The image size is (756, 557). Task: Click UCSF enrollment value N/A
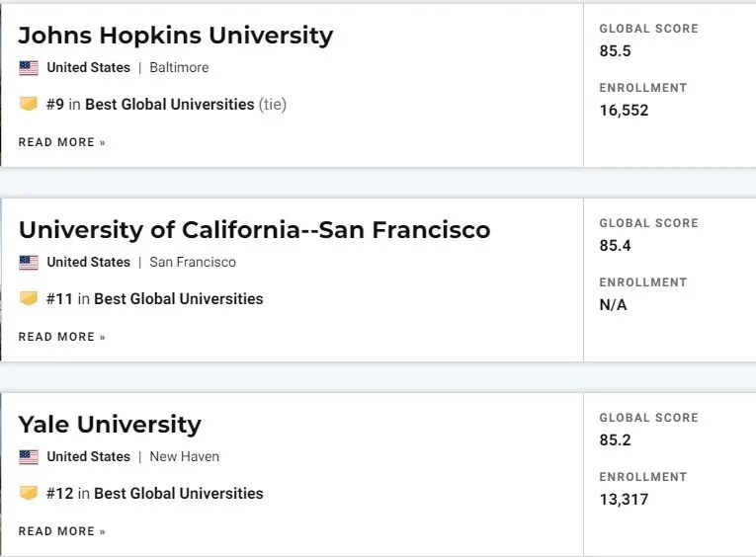coord(613,305)
